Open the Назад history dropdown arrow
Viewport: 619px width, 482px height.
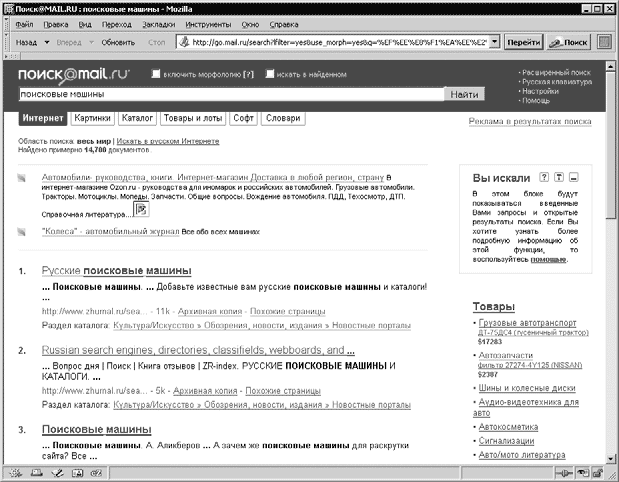pyautogui.click(x=47, y=42)
